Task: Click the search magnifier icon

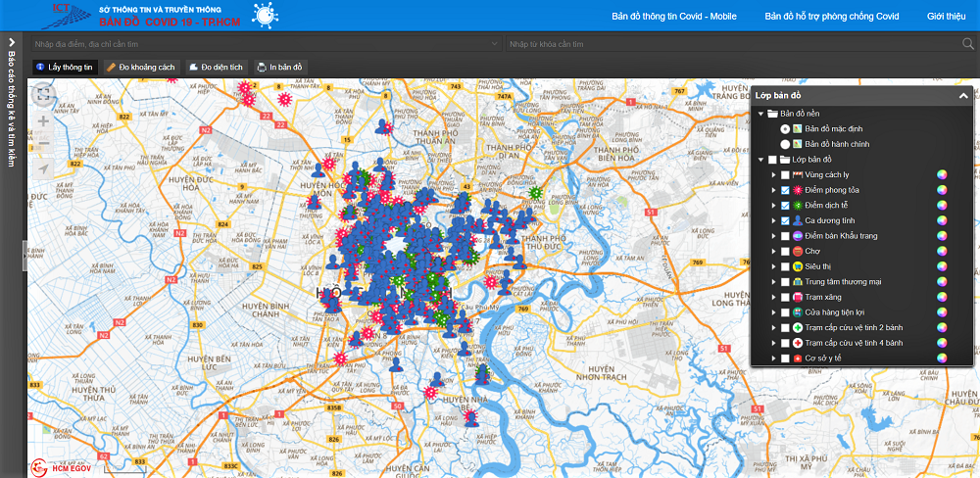Action: tap(968, 44)
